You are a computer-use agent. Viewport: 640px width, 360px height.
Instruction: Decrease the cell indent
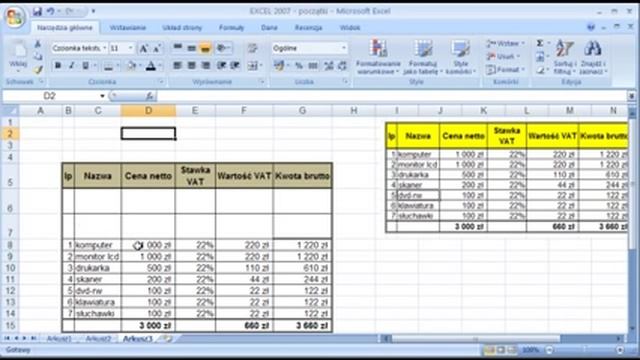pos(221,65)
